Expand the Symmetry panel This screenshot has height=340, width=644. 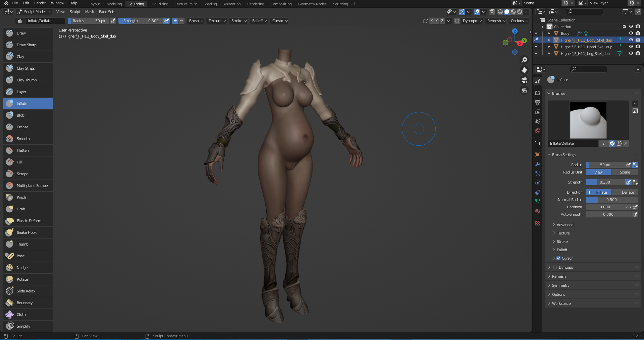click(x=561, y=285)
